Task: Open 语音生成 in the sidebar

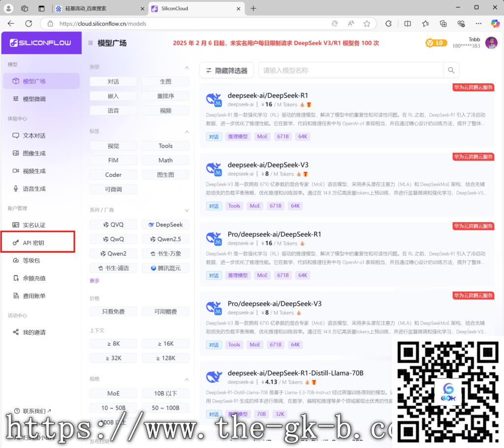Action: coord(41,189)
